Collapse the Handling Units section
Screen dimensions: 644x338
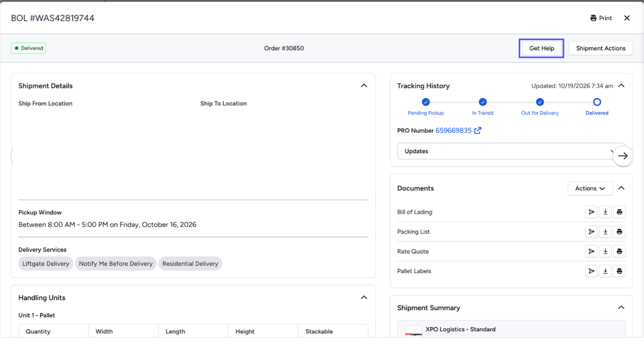pos(364,298)
